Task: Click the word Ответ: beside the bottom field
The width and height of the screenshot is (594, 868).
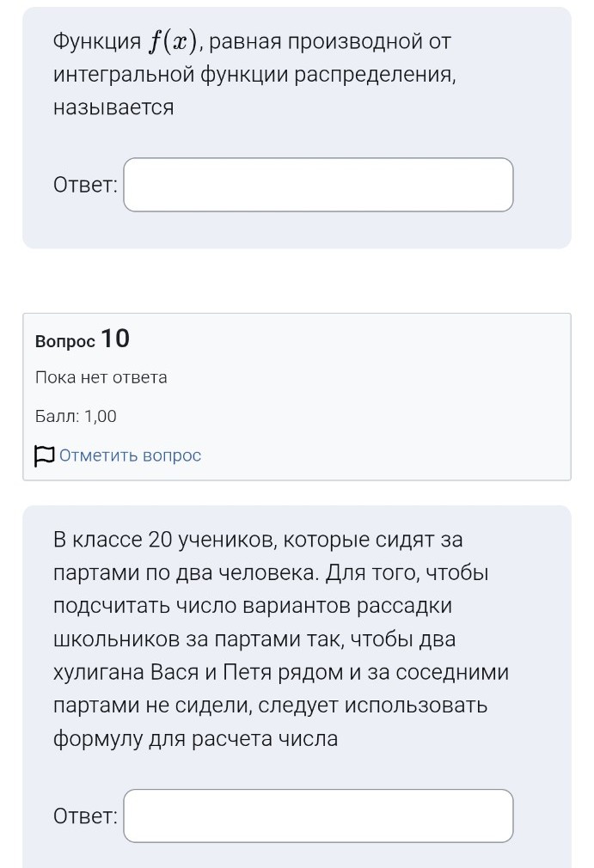Action: tap(83, 816)
